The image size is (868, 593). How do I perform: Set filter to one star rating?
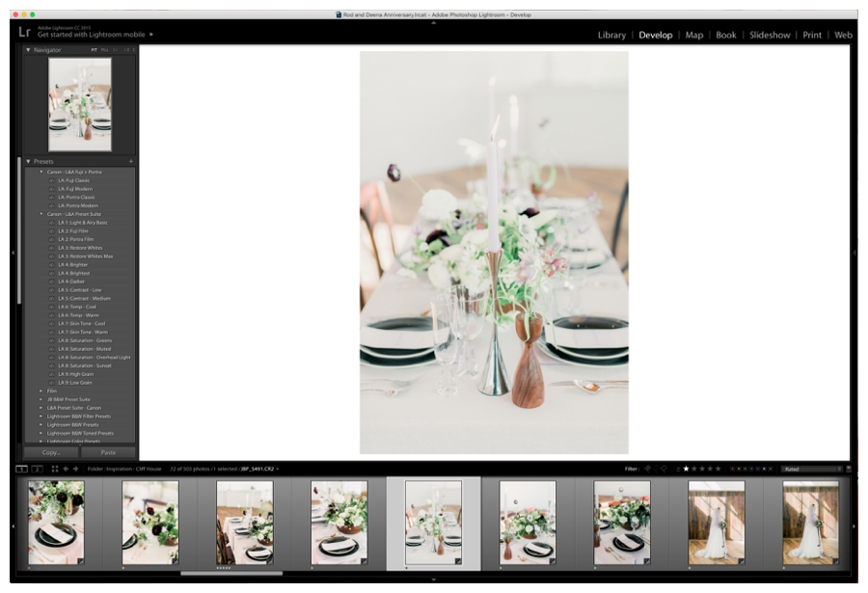[x=686, y=469]
